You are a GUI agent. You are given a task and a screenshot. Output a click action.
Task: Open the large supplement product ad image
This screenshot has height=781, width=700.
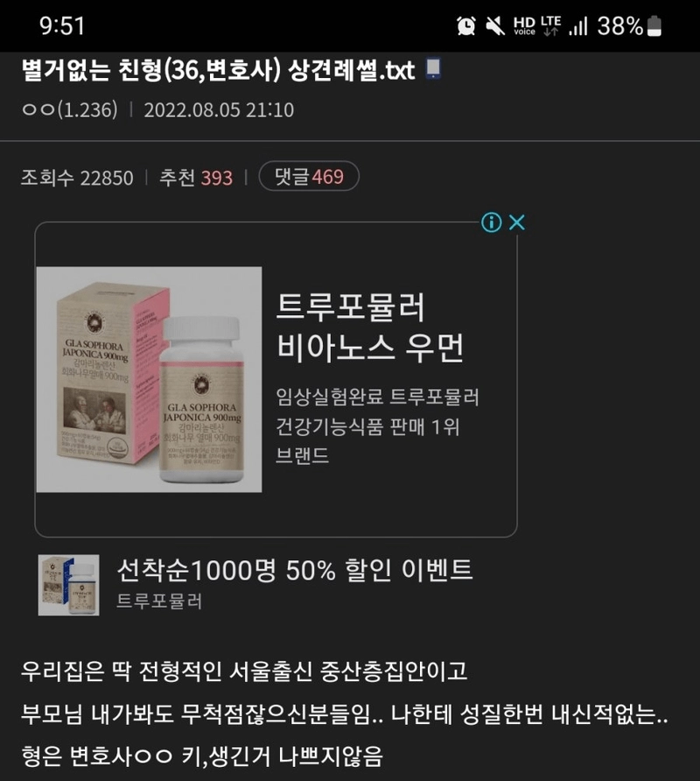pos(150,379)
